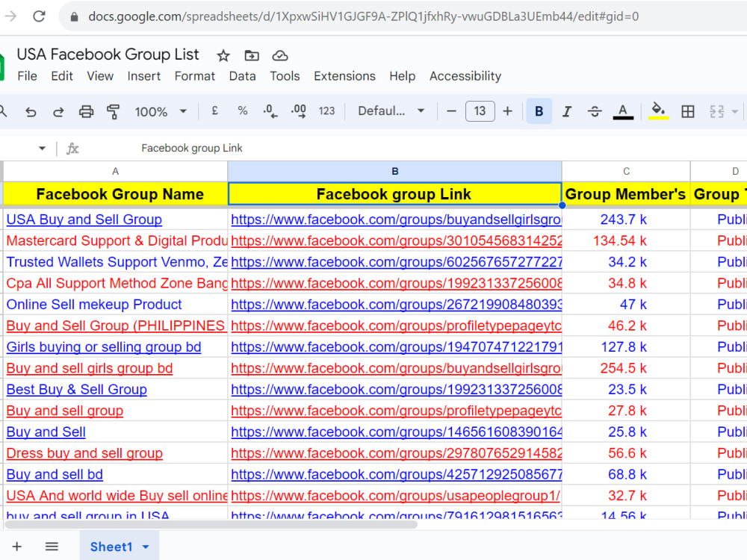Decrease decimal places icon
747x560 pixels.
[x=270, y=111]
